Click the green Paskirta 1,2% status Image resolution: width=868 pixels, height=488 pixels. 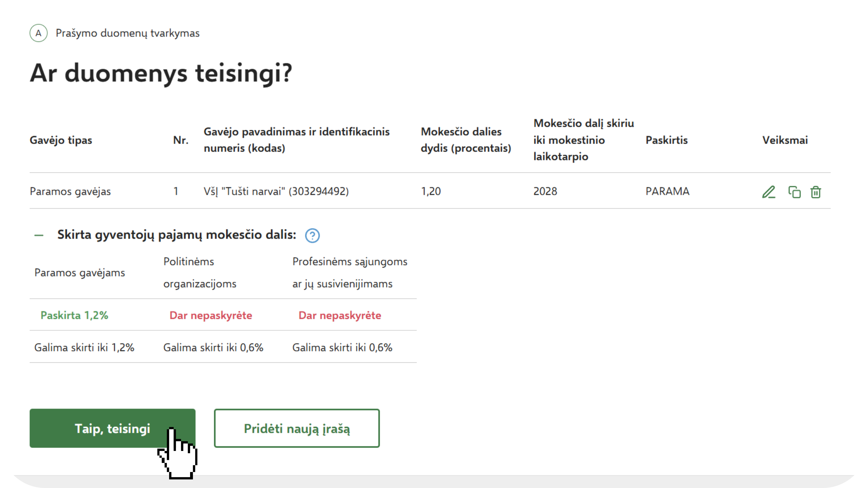pos(74,315)
